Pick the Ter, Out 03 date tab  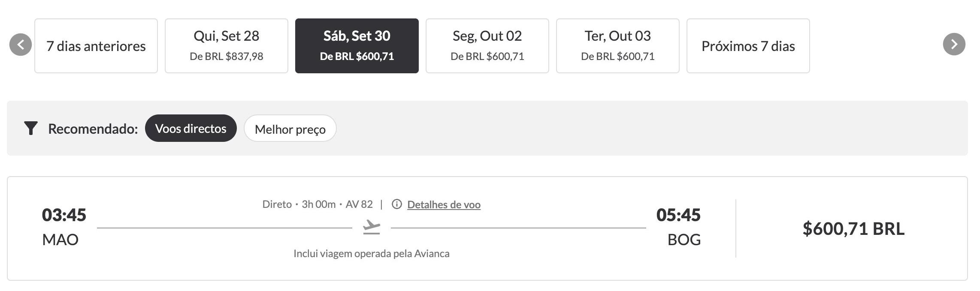[x=618, y=46]
